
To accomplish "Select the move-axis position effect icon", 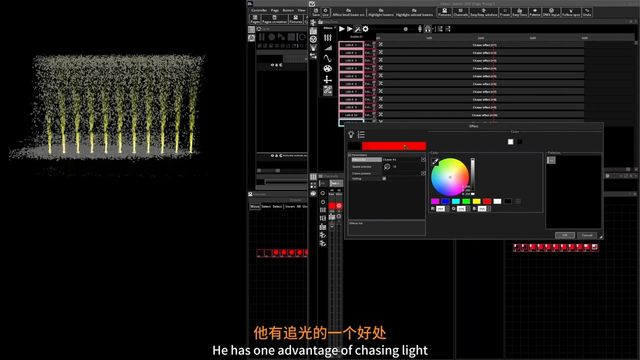I will (327, 80).
